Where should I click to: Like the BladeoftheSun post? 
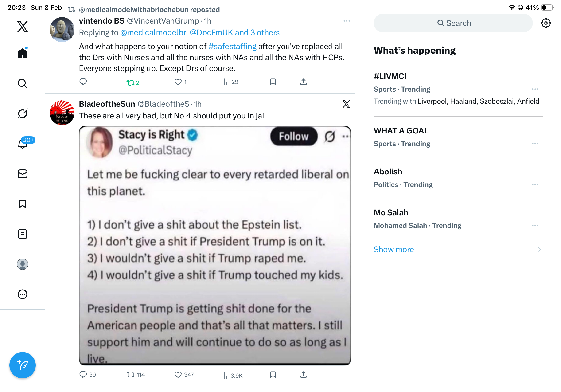pyautogui.click(x=178, y=375)
